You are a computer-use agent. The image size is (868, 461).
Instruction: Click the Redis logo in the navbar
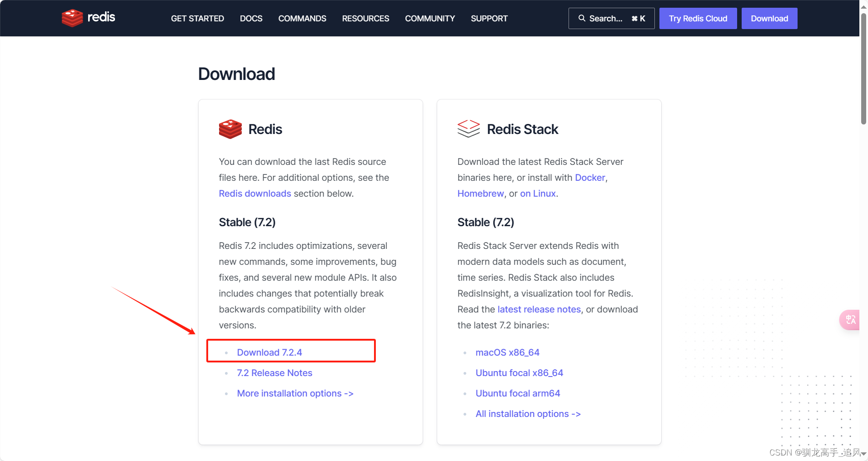tap(89, 18)
